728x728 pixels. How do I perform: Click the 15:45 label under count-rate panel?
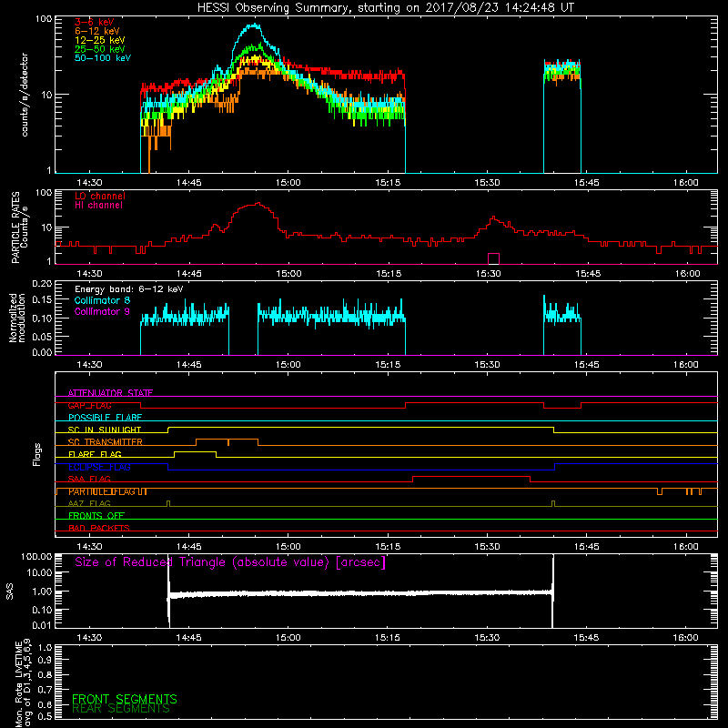pyautogui.click(x=586, y=183)
